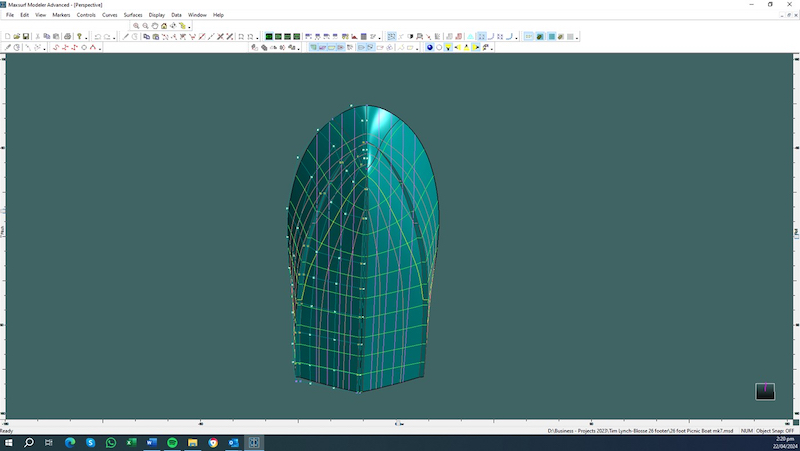
Task: Click the bottom yaw slider thumb
Action: (x=399, y=423)
